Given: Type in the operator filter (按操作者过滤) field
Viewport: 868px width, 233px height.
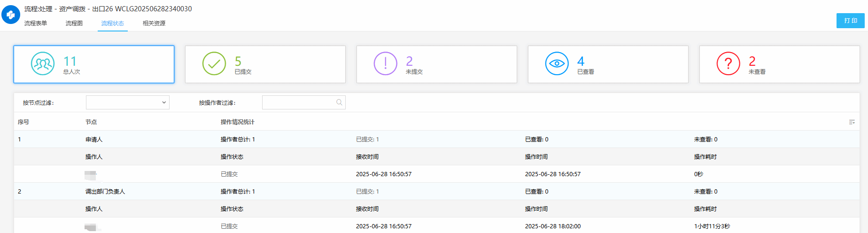Looking at the screenshot, I should pyautogui.click(x=299, y=102).
